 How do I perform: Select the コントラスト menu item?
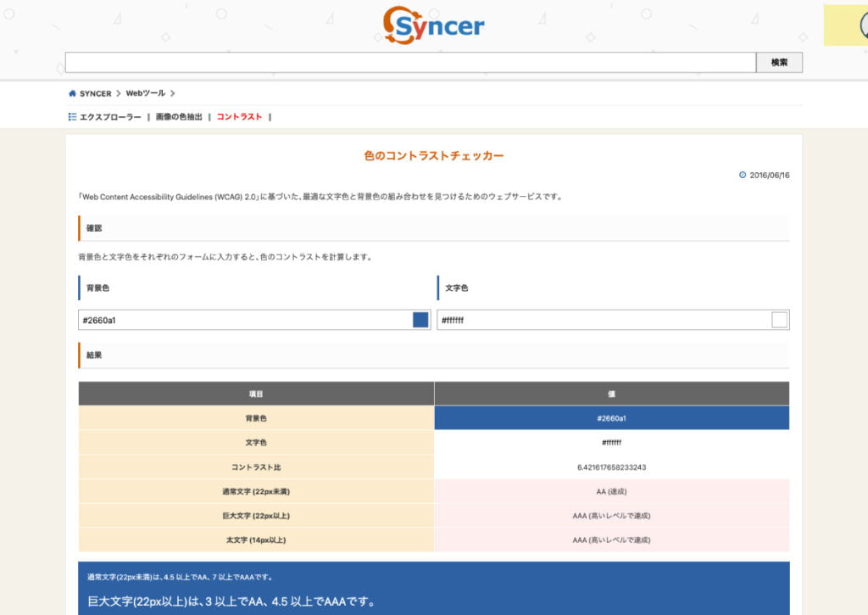[239, 116]
